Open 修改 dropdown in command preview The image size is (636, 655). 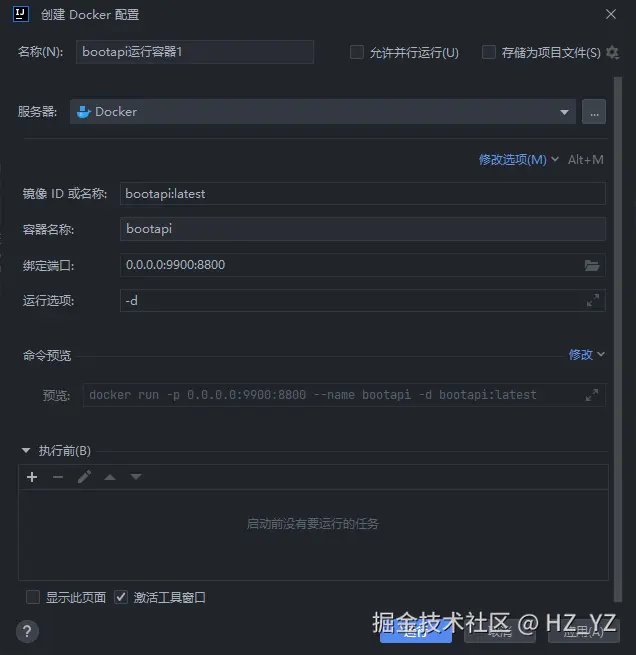(x=586, y=355)
